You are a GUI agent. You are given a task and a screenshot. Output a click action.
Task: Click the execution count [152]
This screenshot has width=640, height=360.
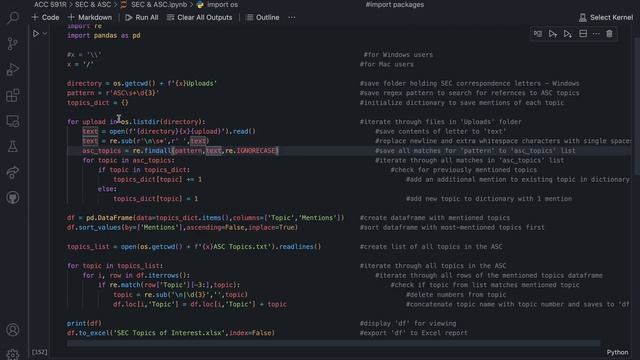(40, 352)
